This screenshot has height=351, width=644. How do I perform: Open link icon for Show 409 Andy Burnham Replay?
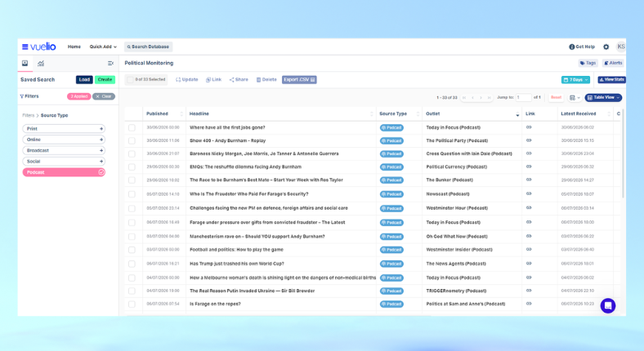[x=529, y=140]
